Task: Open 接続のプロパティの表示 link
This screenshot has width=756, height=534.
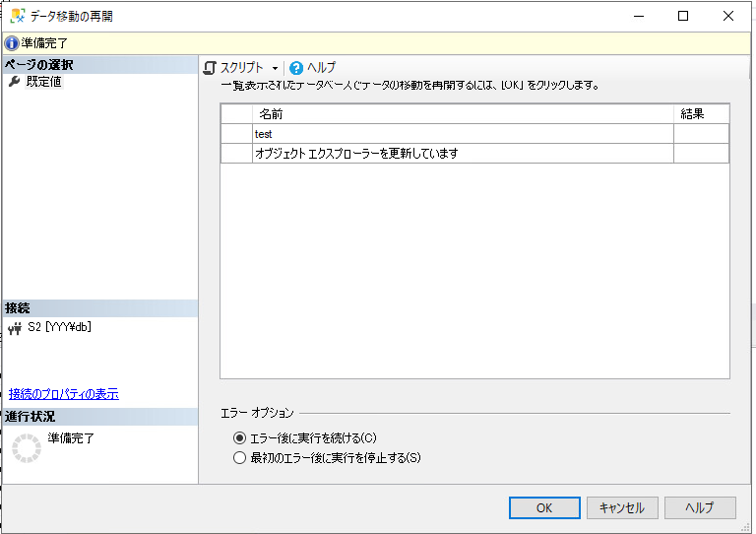Action: coord(64,394)
